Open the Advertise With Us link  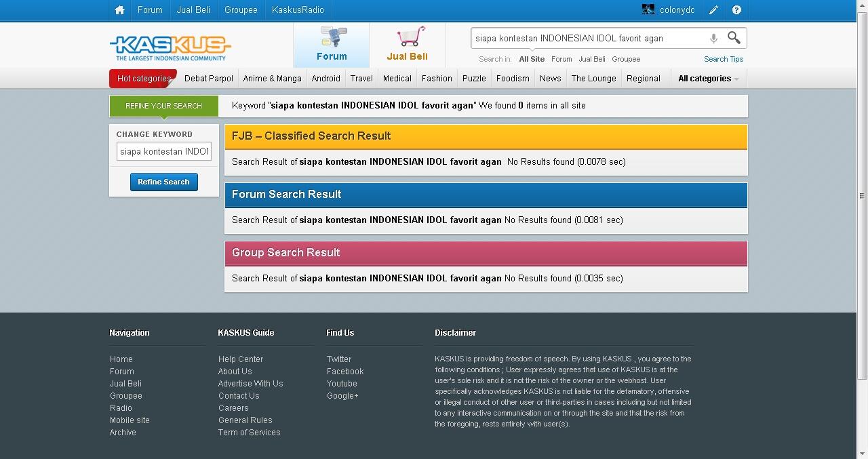[251, 384]
